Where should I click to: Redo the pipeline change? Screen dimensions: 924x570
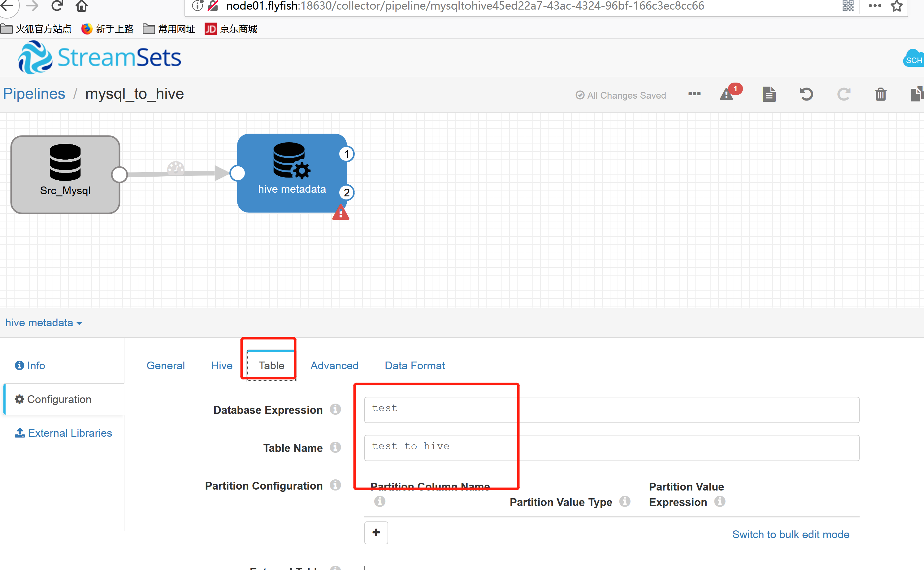pos(844,94)
